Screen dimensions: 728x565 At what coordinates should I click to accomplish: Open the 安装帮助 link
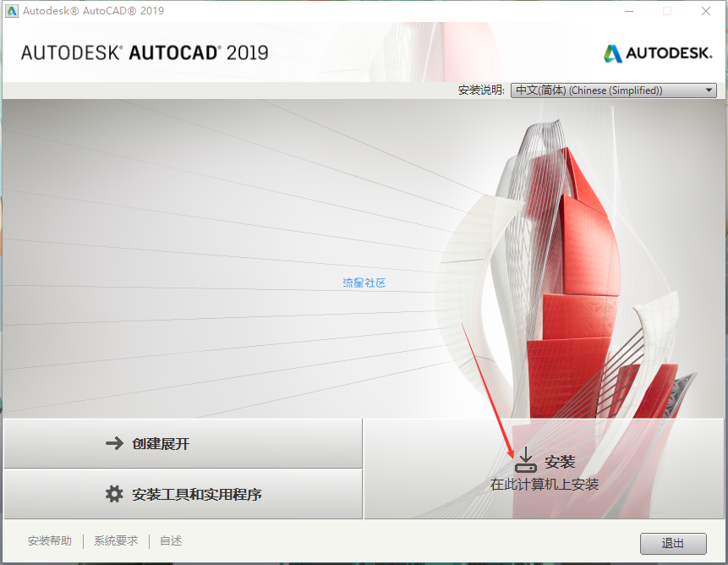(50, 540)
